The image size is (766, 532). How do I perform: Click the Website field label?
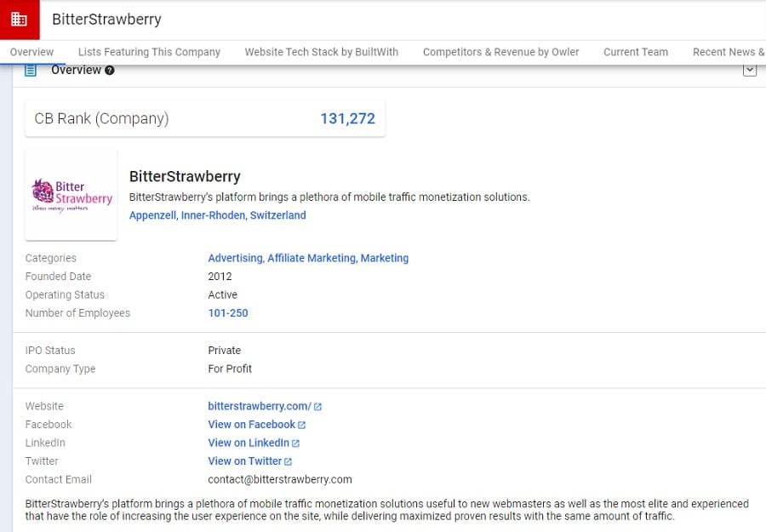[44, 406]
